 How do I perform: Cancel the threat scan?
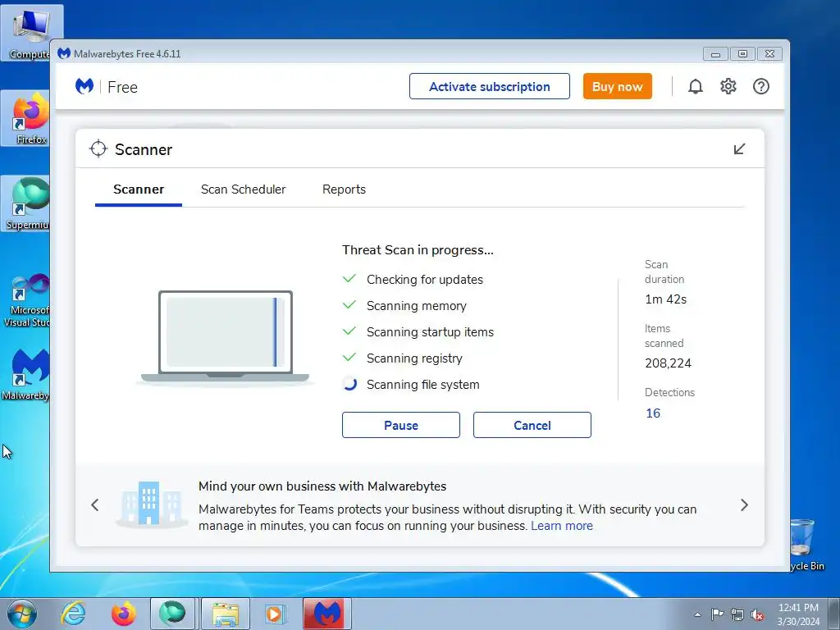tap(532, 425)
